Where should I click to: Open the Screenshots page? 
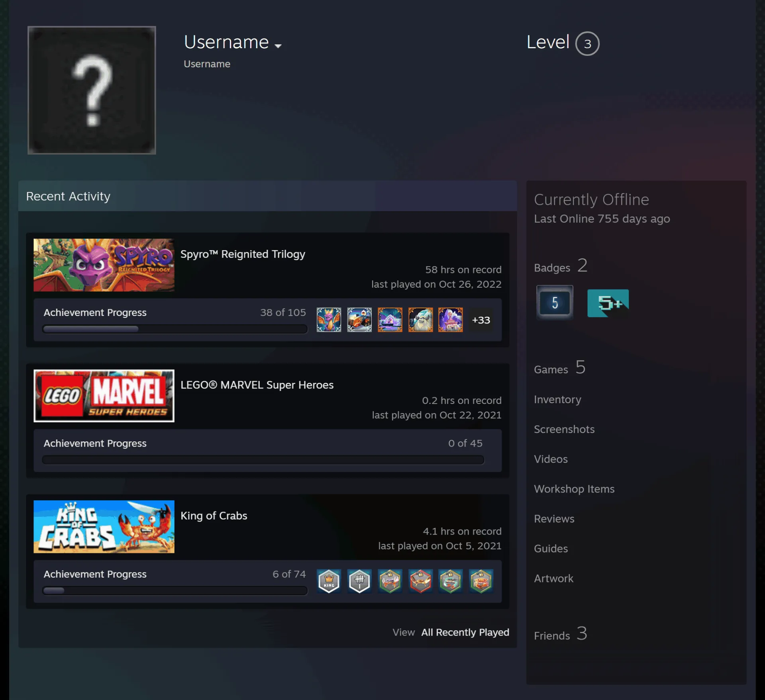pyautogui.click(x=564, y=429)
